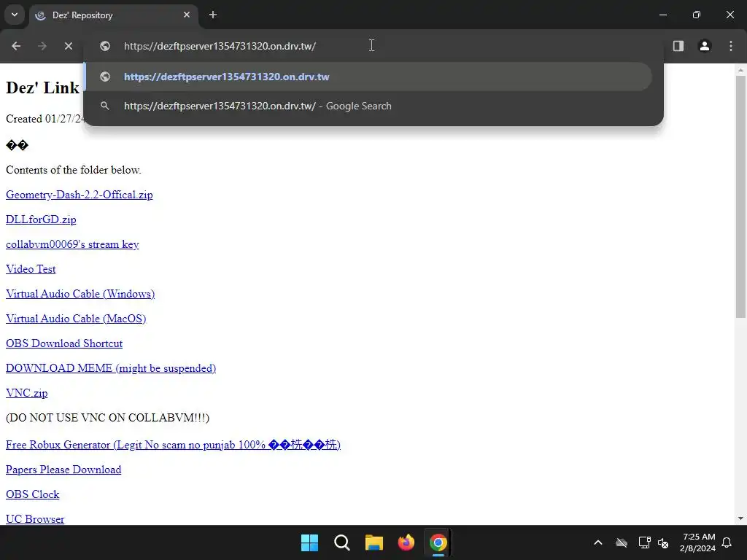Click the "Dez' Link" heading text
This screenshot has width=747, height=560.
tap(42, 87)
